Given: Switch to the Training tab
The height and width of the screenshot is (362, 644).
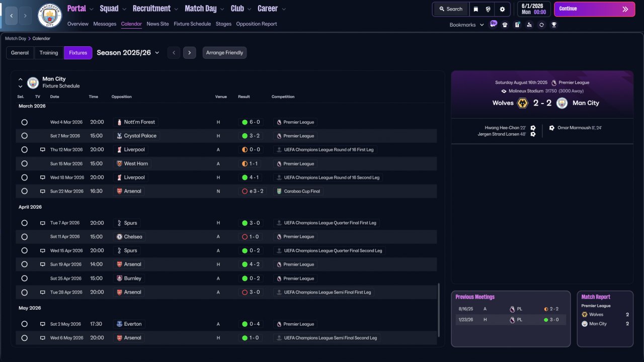Looking at the screenshot, I should point(49,53).
